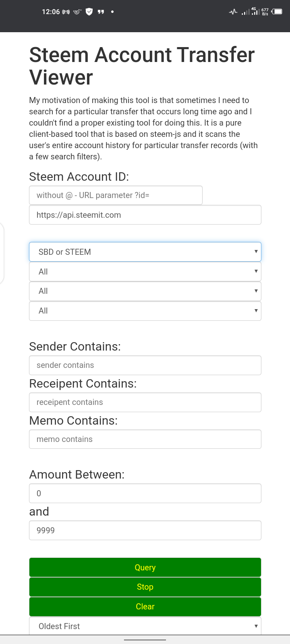This screenshot has width=290, height=644.
Task: Expand the Oldest First sort dropdown
Action: [145, 626]
